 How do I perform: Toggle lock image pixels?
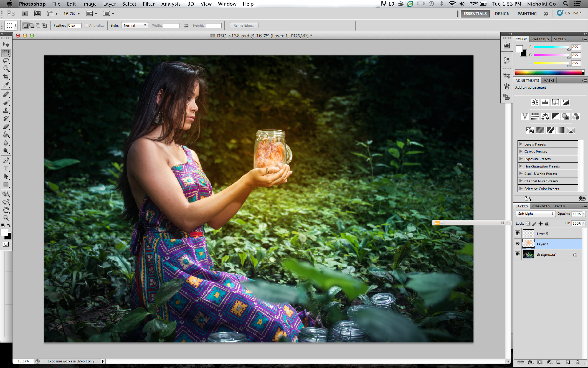[534, 223]
